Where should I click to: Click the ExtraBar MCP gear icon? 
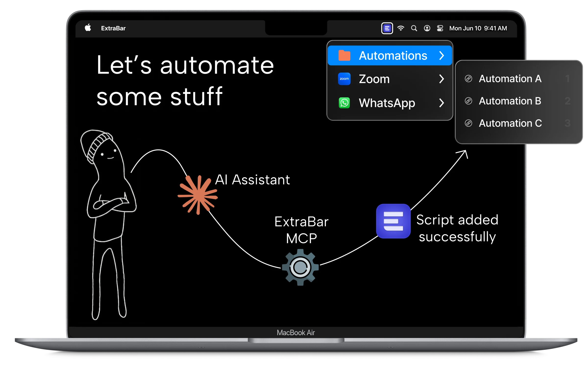tap(300, 267)
